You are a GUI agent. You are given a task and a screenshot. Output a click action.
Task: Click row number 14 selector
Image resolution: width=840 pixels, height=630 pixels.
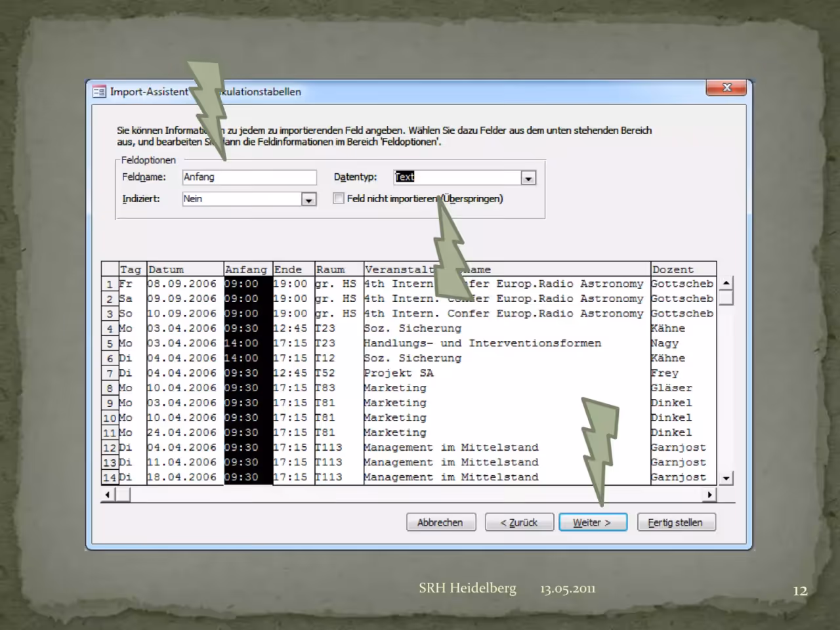coord(110,478)
